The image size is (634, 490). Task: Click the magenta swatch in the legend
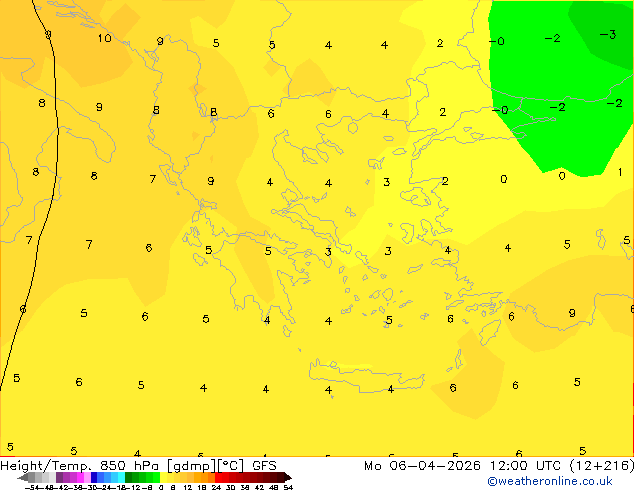tap(80, 477)
